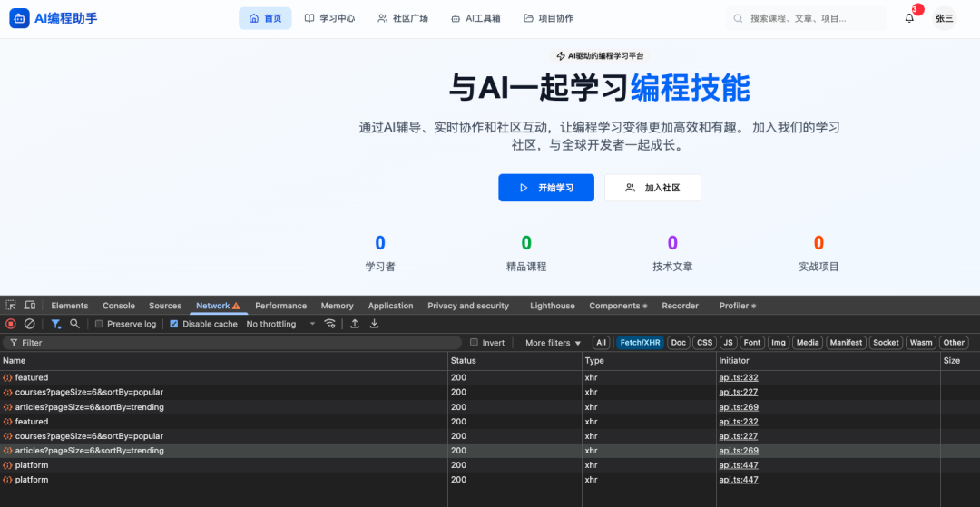Toggle the device toolbar icon
The height and width of the screenshot is (507, 980).
pos(30,306)
